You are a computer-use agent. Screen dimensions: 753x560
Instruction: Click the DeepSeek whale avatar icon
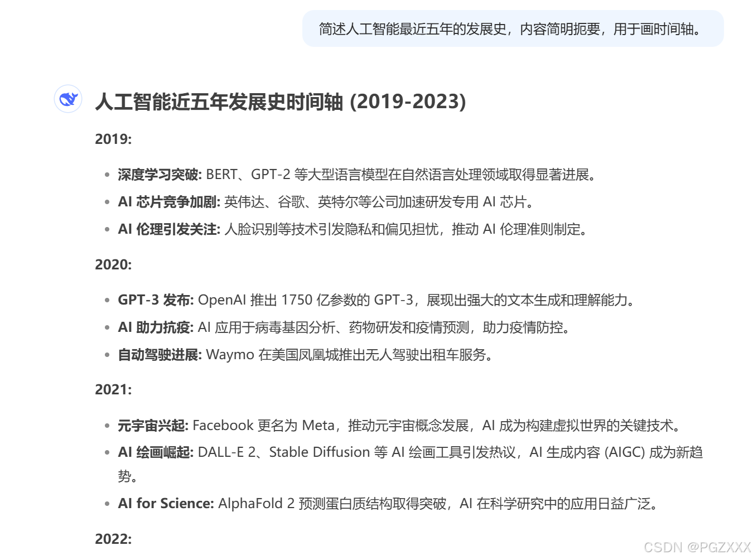click(68, 99)
